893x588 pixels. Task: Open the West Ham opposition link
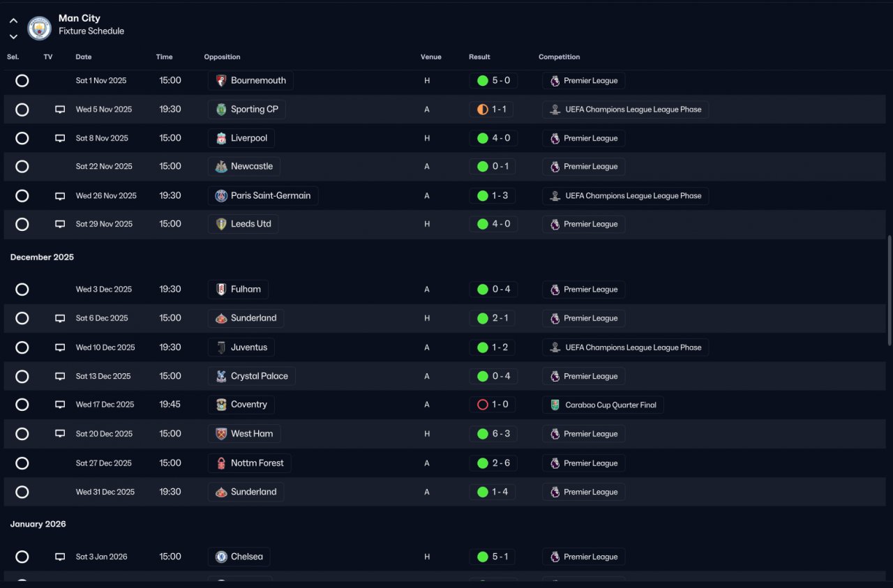click(244, 434)
